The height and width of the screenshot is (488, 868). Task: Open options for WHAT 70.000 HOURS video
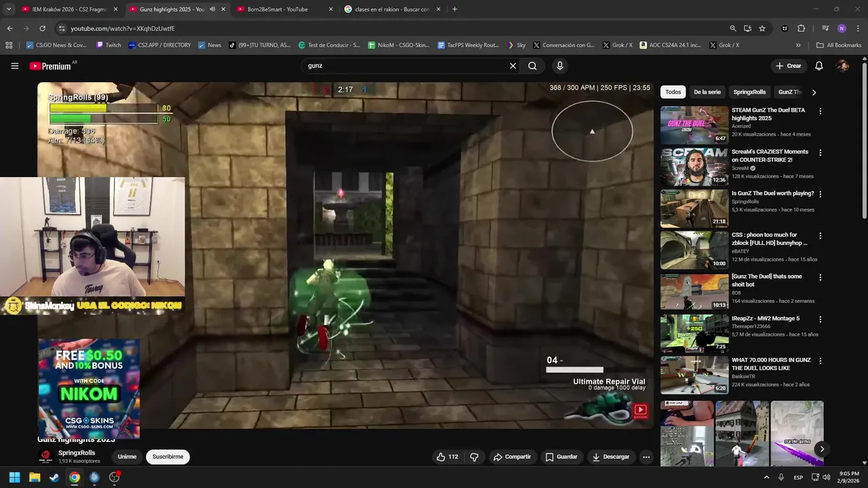tap(820, 361)
